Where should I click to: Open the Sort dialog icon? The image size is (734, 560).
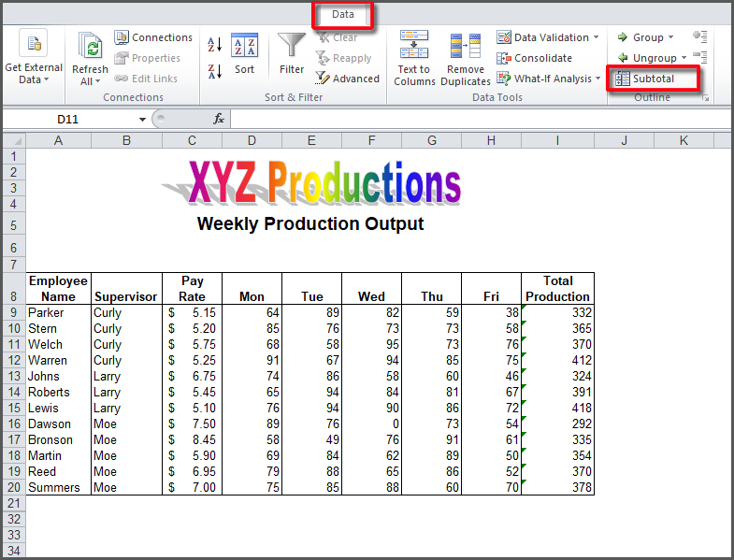click(244, 46)
